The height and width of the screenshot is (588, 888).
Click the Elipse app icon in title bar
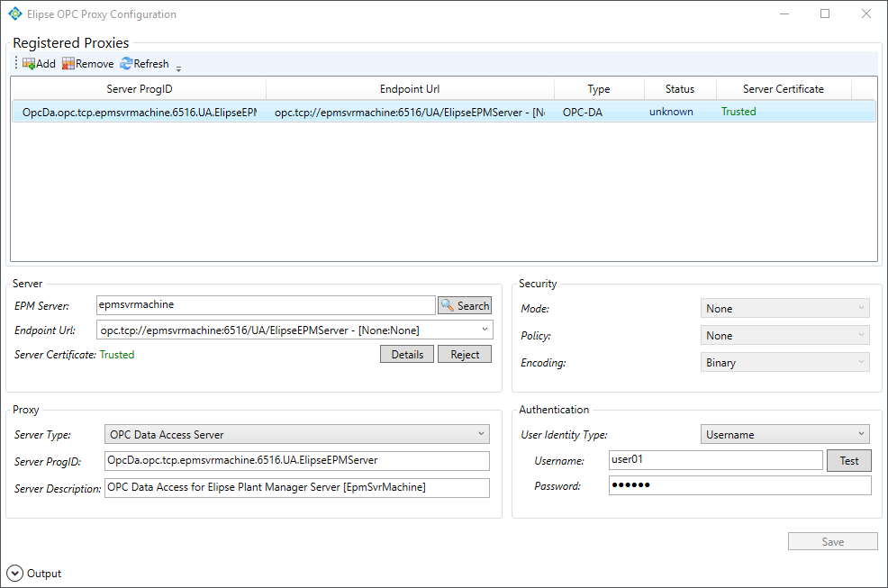[14, 14]
